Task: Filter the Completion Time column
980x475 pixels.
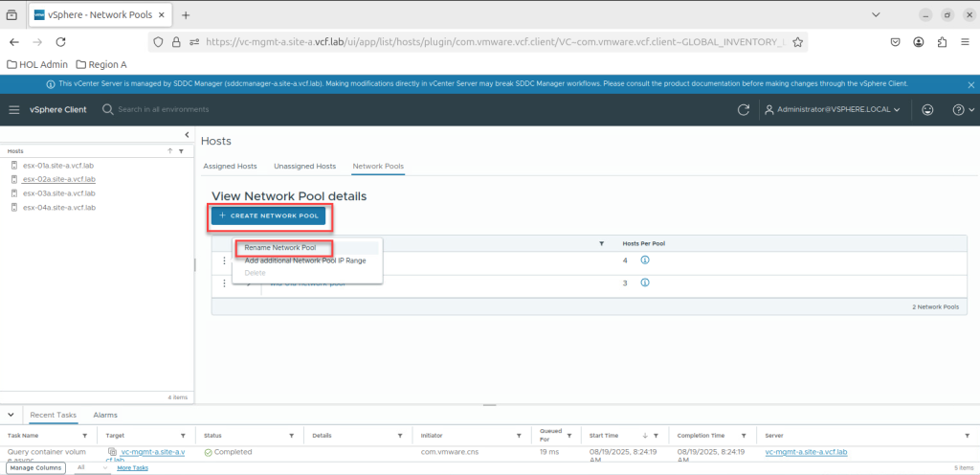Action: [x=744, y=435]
